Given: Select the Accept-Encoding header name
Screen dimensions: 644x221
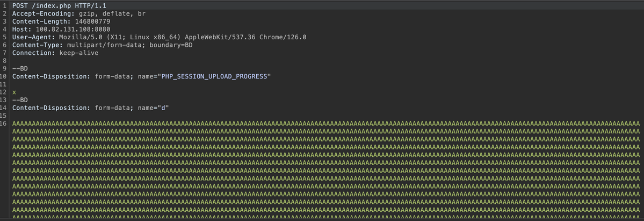Looking at the screenshot, I should click(44, 13).
